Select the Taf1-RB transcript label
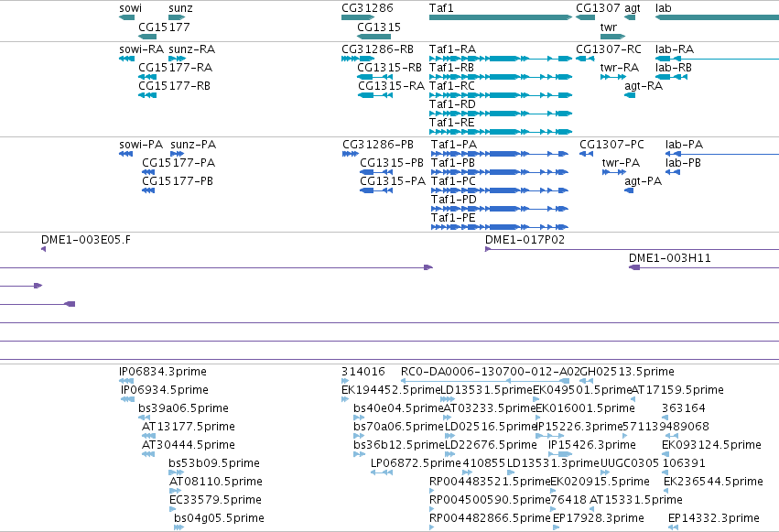The image size is (779, 532). coord(451,68)
